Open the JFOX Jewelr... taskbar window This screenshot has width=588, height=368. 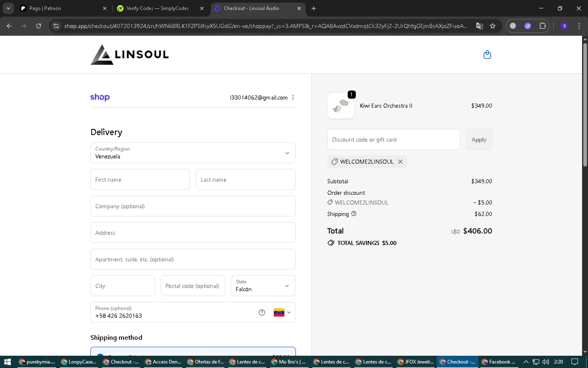pyautogui.click(x=416, y=362)
